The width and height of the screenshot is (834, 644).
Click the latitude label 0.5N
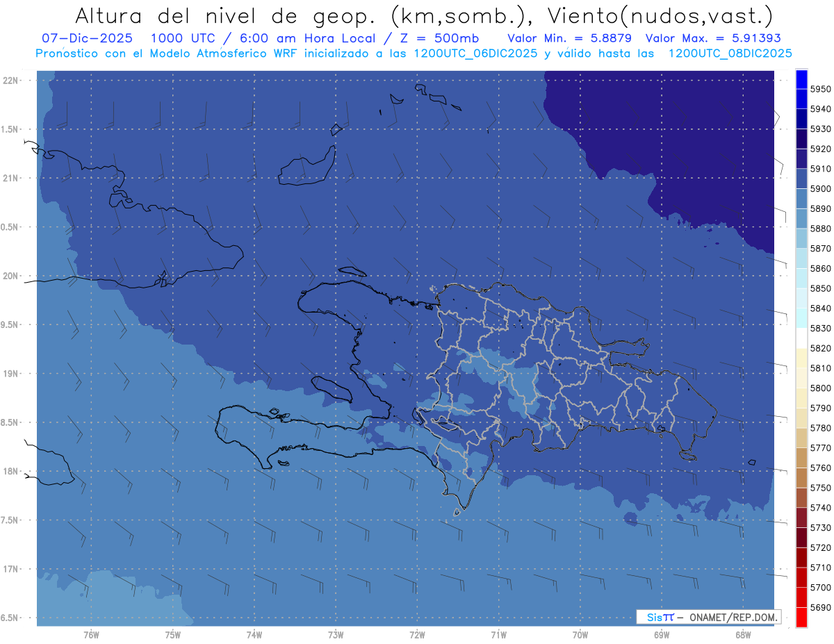[9, 227]
